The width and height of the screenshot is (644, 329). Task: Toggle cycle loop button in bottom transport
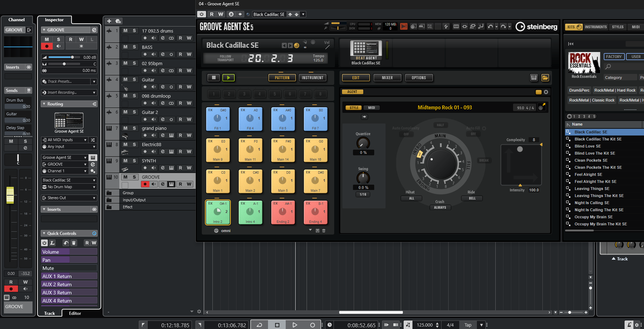pyautogui.click(x=259, y=325)
